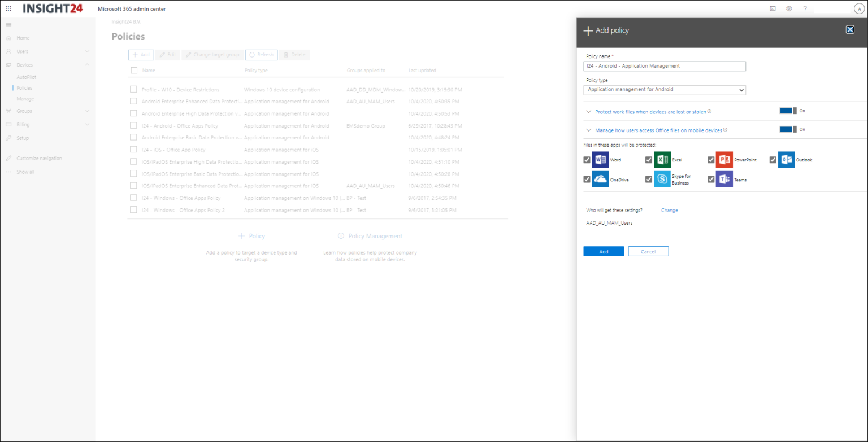Select the Excel app icon

point(662,160)
